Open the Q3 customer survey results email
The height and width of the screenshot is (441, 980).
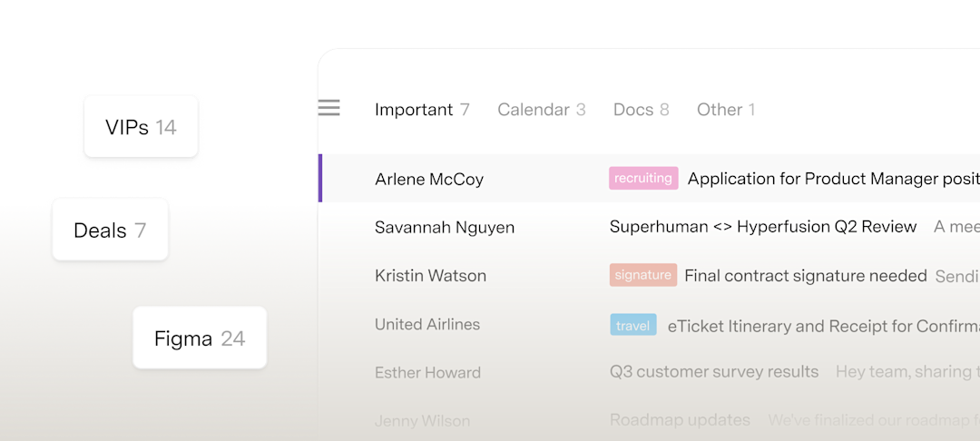(649, 372)
